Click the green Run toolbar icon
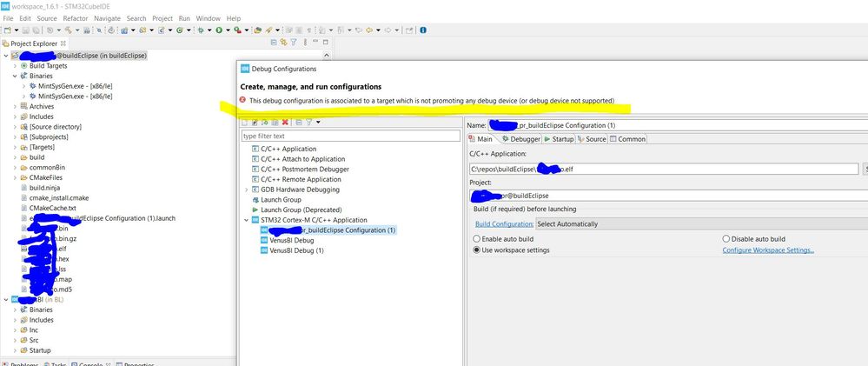This screenshot has width=868, height=366. pos(219,30)
